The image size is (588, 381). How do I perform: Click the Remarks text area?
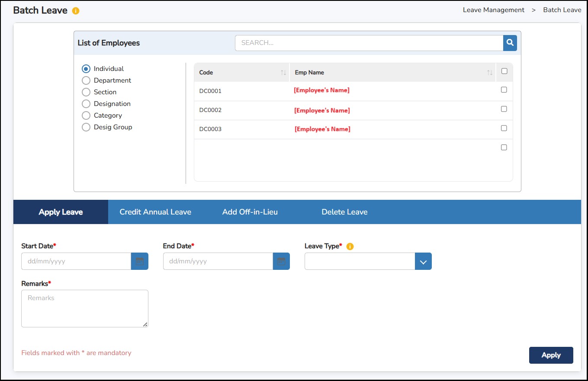coord(84,308)
